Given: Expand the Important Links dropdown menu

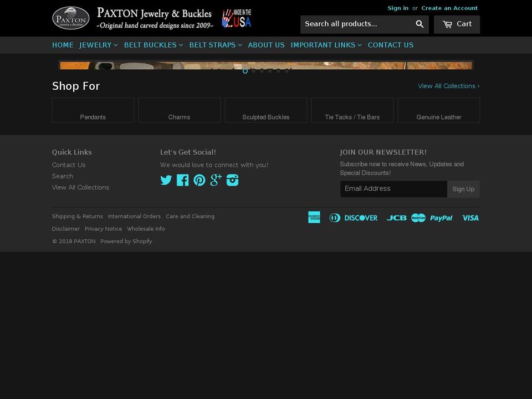Looking at the screenshot, I should [x=326, y=45].
